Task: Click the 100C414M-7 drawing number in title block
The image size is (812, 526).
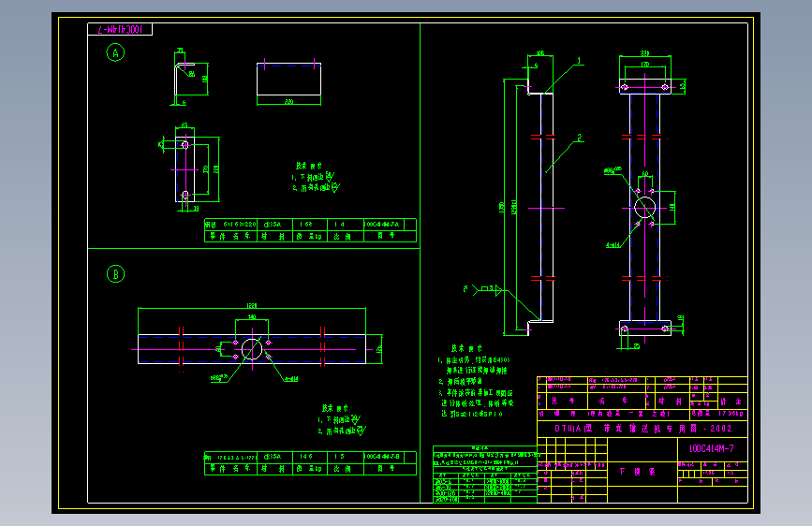Action: [x=712, y=449]
